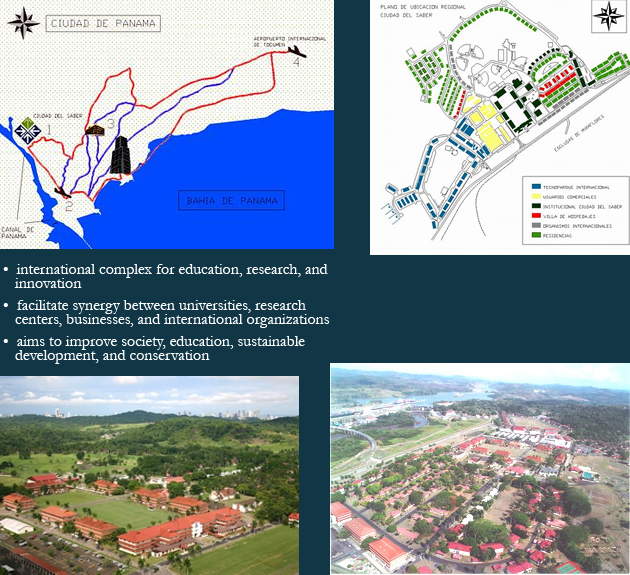Click the small plane icon near number 2
The width and height of the screenshot is (630, 575).
point(61,191)
